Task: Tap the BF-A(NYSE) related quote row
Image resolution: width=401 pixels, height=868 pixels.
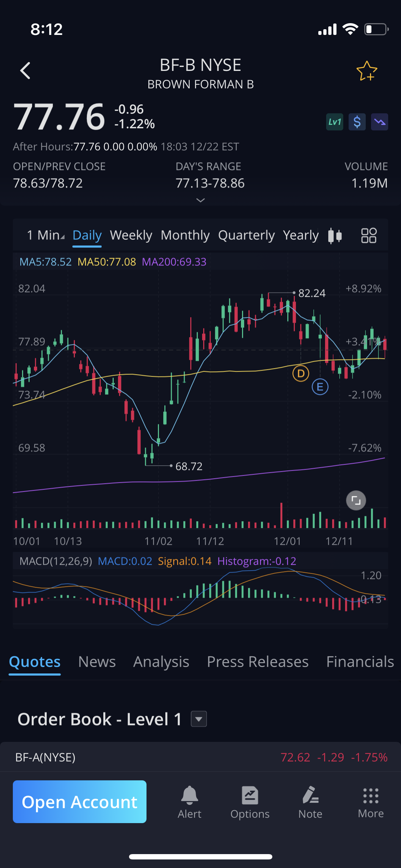Action: coord(200,757)
